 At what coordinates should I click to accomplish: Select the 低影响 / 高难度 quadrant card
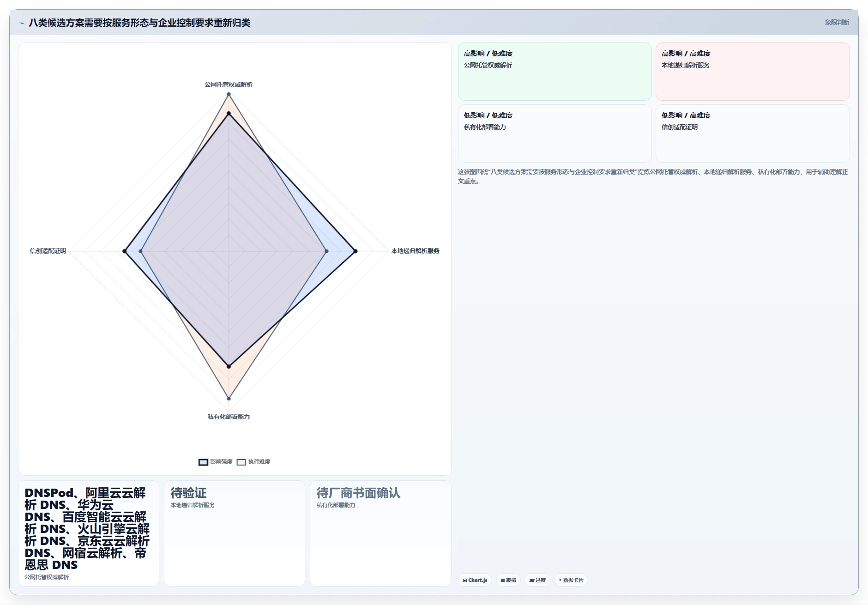(753, 133)
